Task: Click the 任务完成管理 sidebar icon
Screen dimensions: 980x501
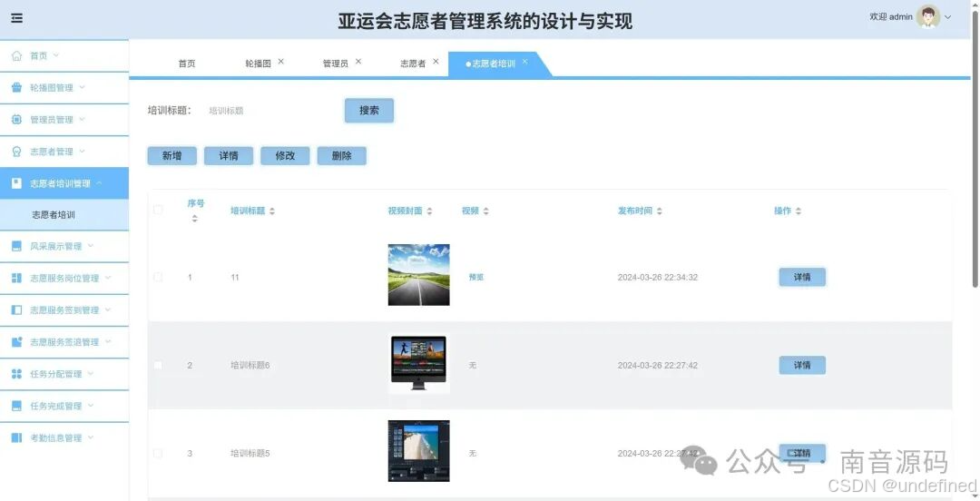Action: click(17, 406)
